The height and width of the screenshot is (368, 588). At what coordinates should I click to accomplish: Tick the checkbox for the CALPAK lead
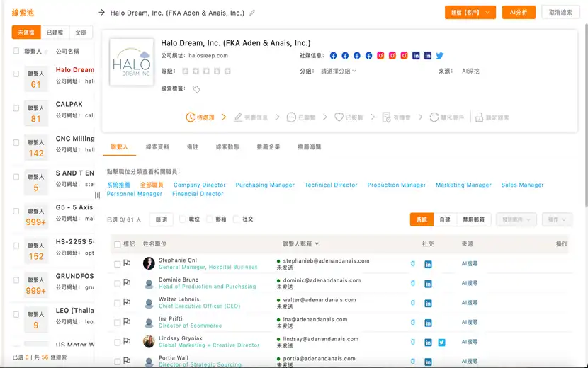[x=16, y=108]
